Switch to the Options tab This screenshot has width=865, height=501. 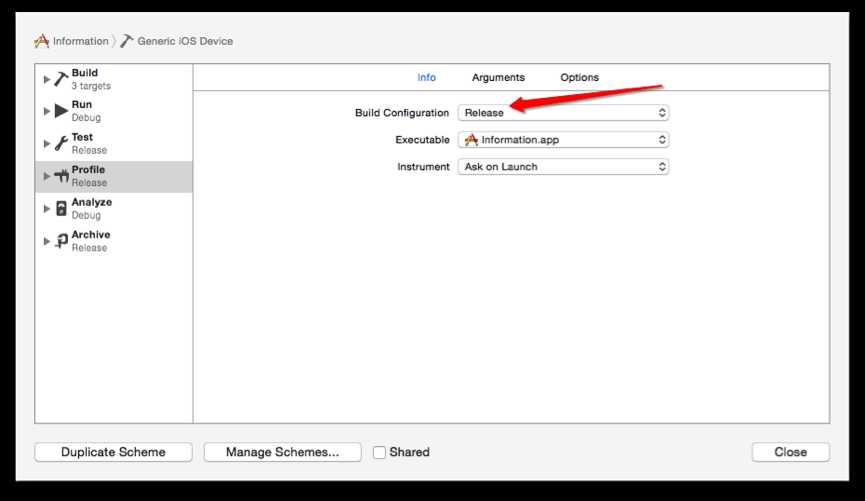(579, 77)
